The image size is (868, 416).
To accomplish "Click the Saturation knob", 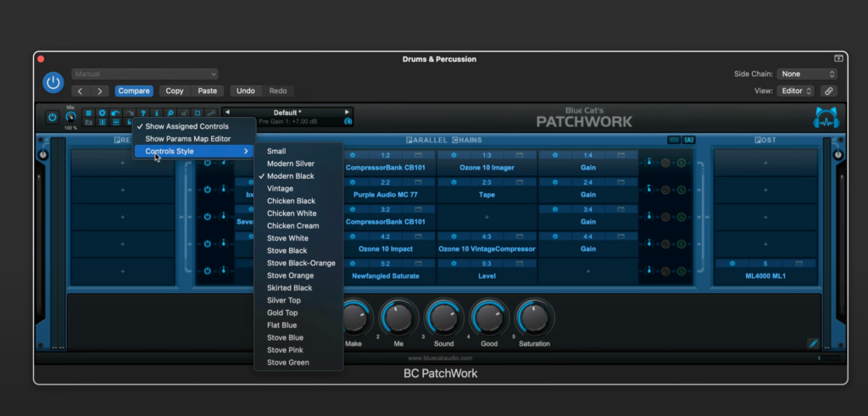I will click(x=534, y=318).
